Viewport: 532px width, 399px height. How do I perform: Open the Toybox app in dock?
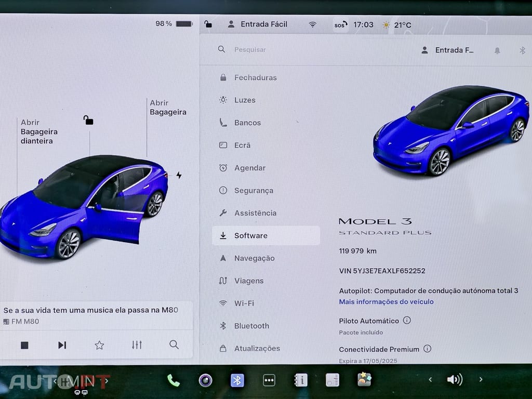[365, 379]
